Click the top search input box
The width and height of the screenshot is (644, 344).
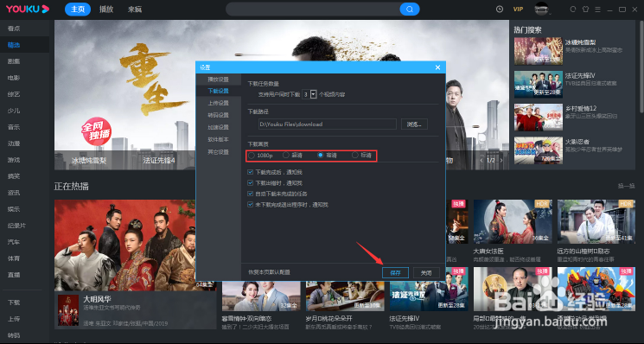coord(314,9)
